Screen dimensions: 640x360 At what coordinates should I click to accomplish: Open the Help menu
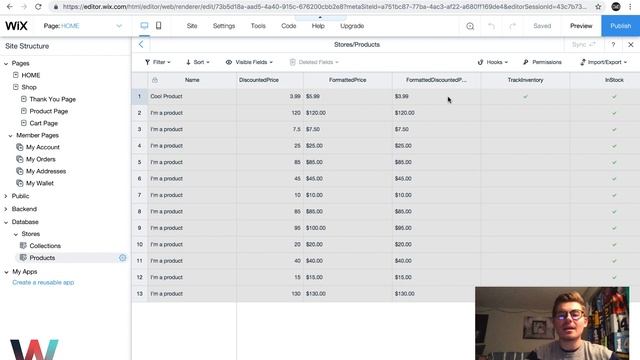coord(318,26)
